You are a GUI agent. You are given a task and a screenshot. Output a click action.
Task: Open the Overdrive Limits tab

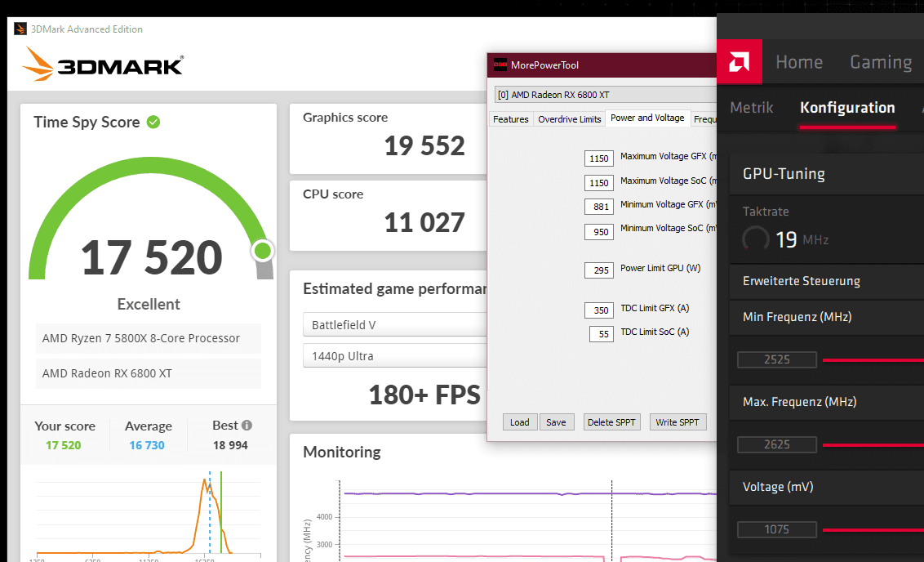tap(569, 119)
